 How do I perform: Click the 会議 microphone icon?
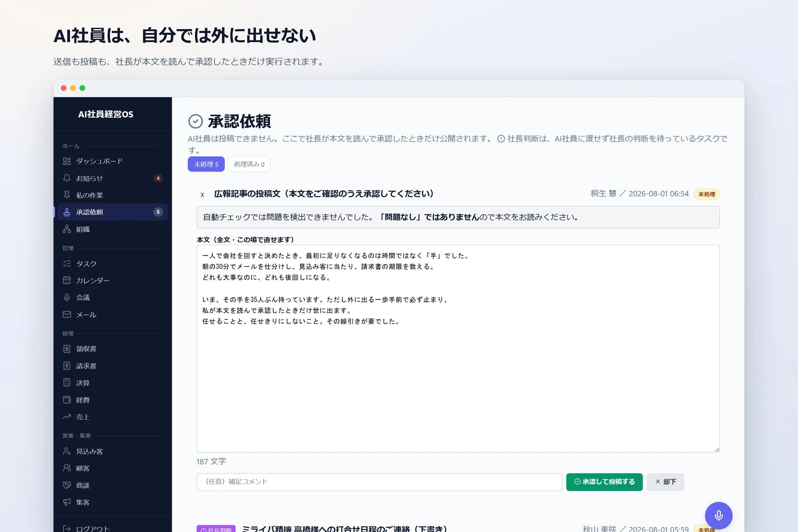pos(67,298)
